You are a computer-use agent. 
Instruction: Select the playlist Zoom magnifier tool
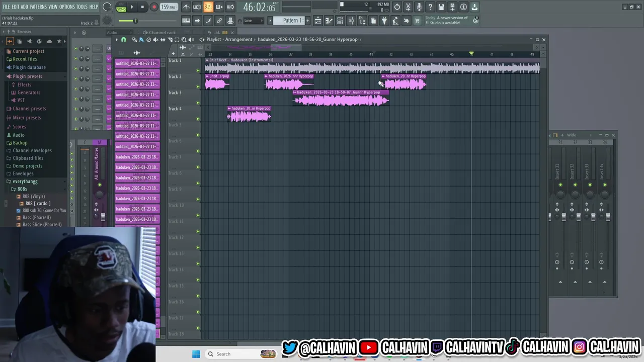[184, 40]
